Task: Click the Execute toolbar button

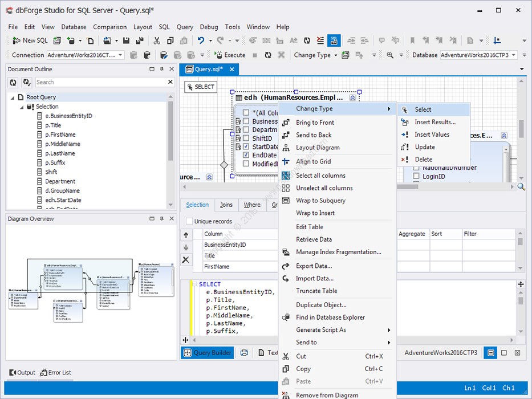Action: [230, 55]
